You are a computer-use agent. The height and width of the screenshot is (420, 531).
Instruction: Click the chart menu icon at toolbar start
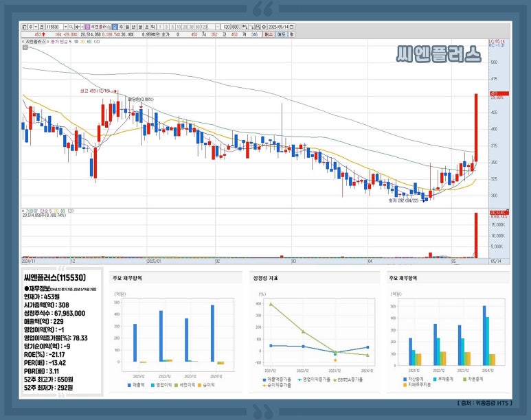click(24, 27)
